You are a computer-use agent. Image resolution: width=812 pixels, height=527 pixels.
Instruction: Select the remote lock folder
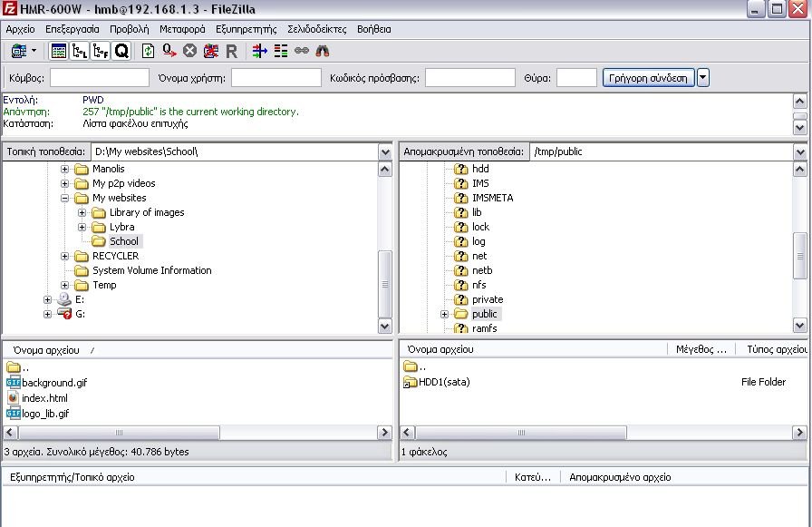480,227
